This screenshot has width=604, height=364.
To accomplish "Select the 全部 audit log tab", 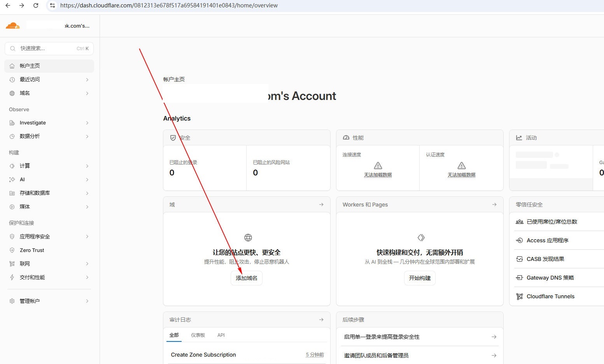I will 174,335.
